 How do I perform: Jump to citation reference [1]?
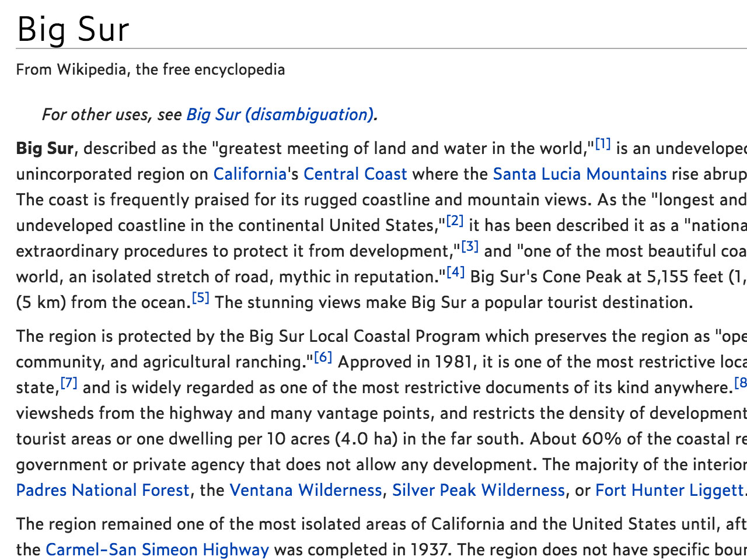tap(603, 144)
